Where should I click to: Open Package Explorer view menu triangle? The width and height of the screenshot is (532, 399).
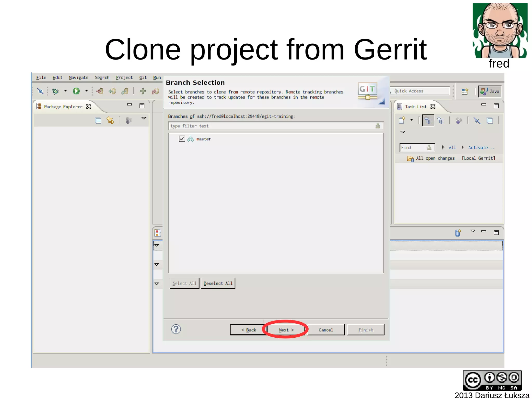pyautogui.click(x=144, y=118)
